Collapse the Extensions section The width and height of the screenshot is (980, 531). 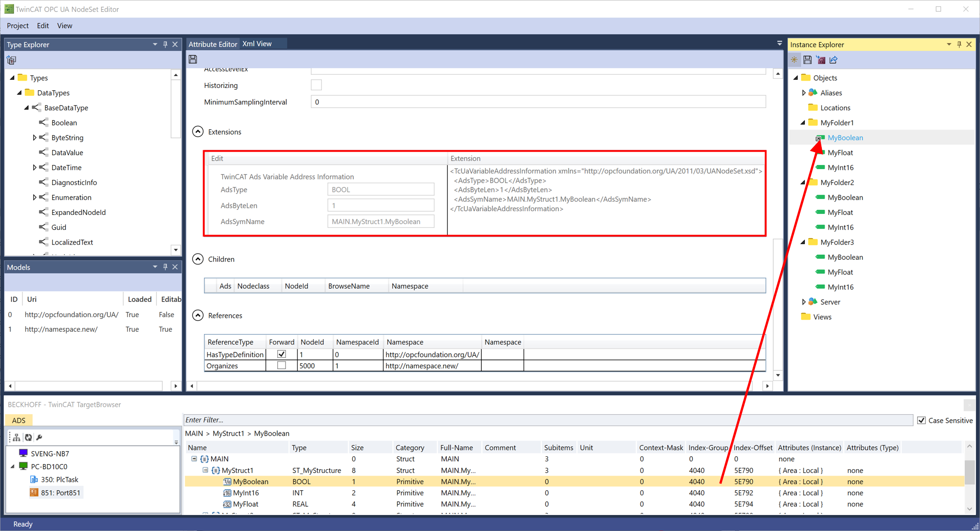click(198, 132)
